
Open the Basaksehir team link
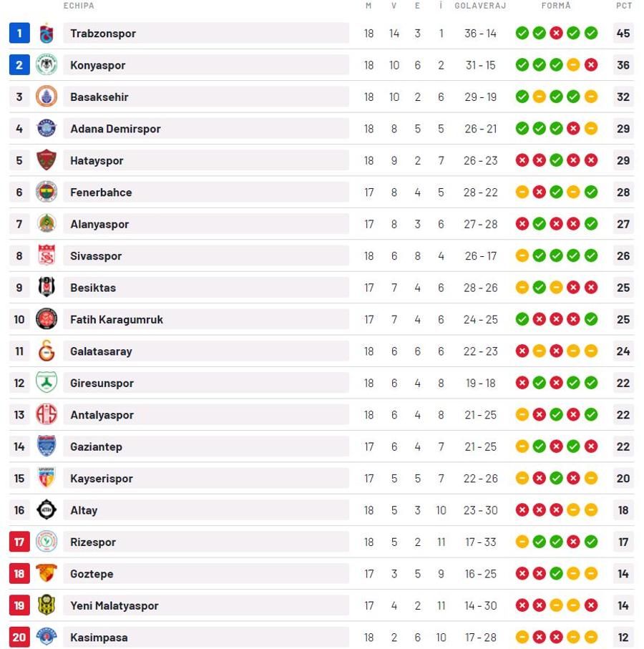coord(99,97)
